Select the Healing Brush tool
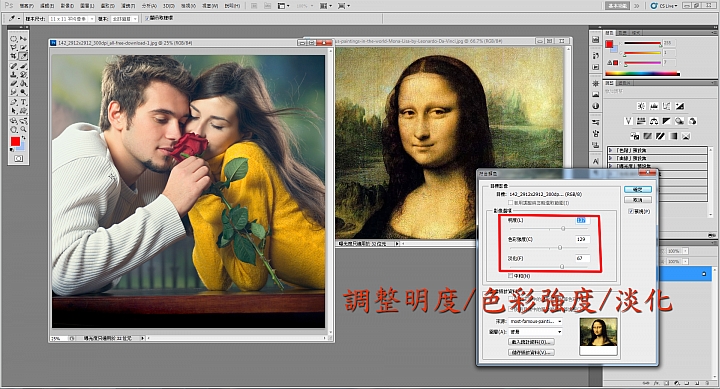Screen dimensions: 720x389 (13, 66)
